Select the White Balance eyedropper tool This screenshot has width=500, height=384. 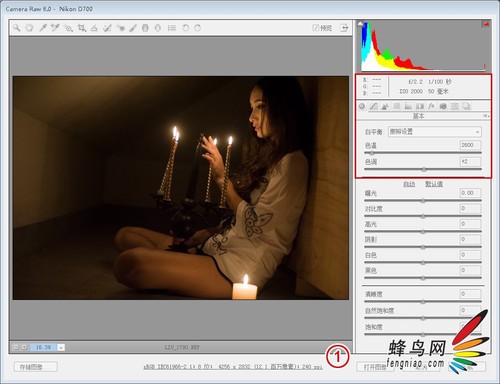coord(43,28)
